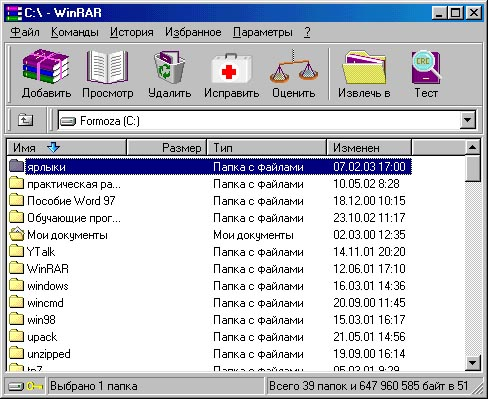Select the Пособие Word 97 folder name

(71, 201)
